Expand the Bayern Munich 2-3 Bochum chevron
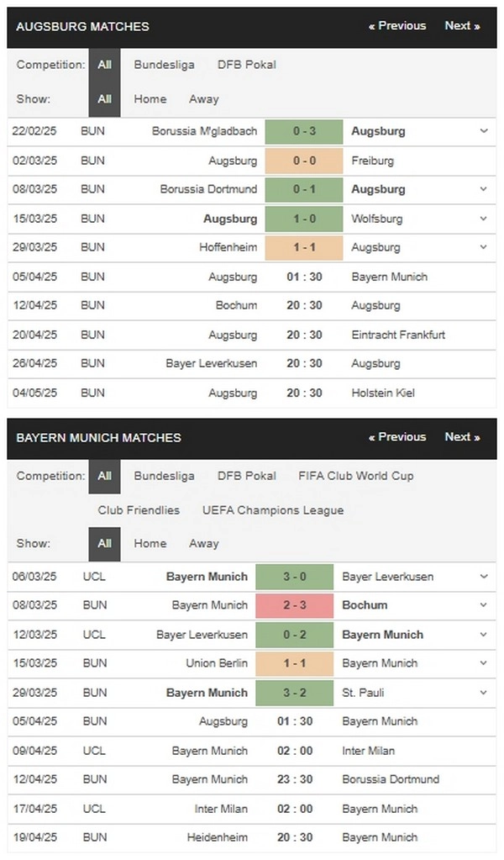Screen dimensions: 504x860 (484, 605)
